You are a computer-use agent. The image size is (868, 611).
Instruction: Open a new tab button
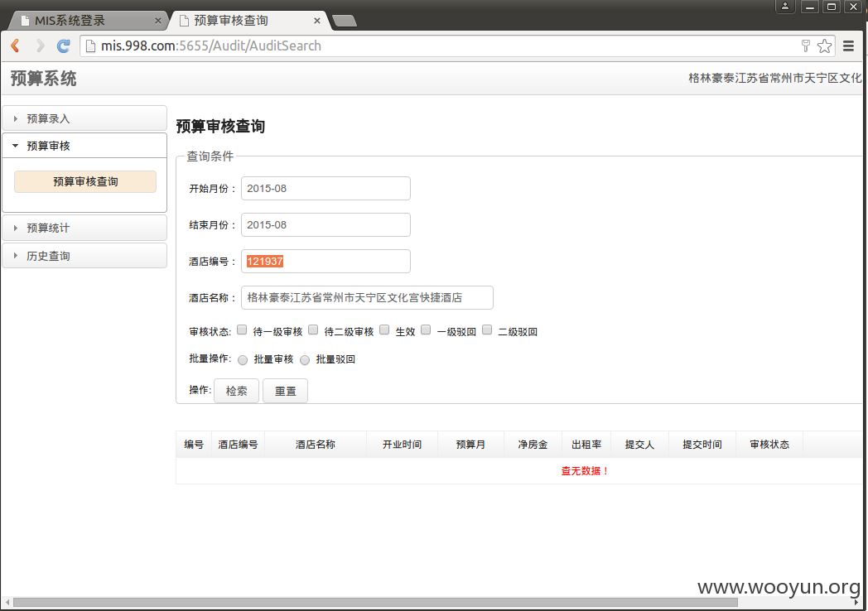(345, 21)
